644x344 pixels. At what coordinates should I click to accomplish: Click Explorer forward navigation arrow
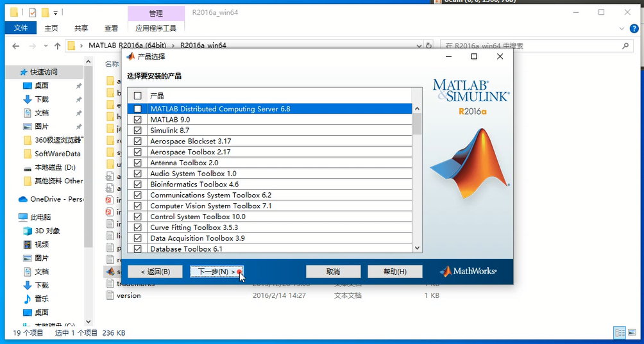32,46
